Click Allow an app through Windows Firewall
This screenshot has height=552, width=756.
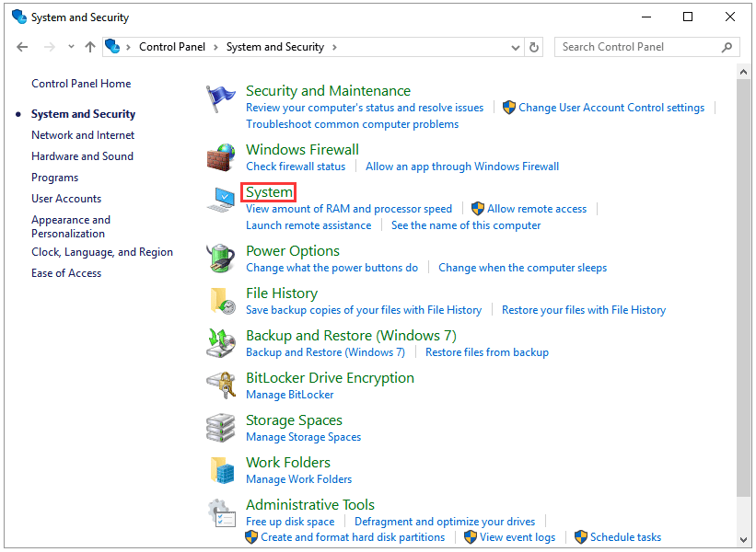point(462,167)
